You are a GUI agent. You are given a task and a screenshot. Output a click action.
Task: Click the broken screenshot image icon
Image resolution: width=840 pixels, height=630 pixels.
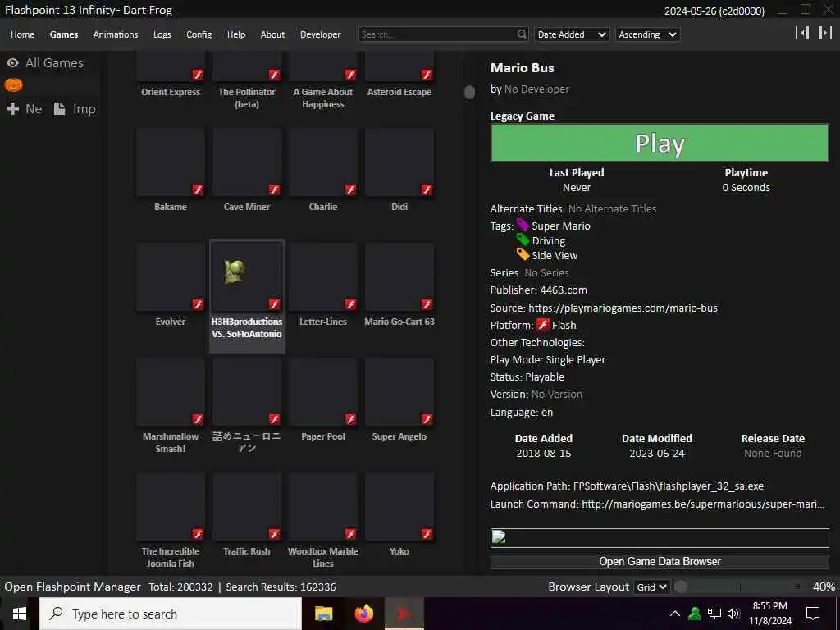pos(499,536)
